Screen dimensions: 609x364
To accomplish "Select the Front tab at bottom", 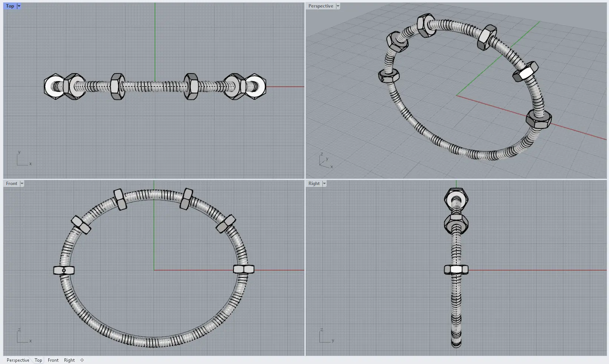I will pos(53,360).
